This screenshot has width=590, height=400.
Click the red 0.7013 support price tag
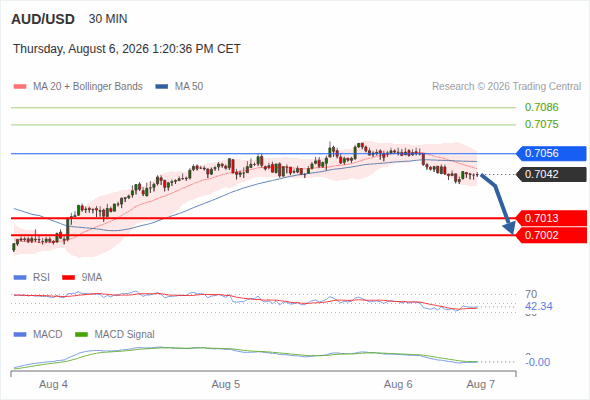click(x=551, y=218)
